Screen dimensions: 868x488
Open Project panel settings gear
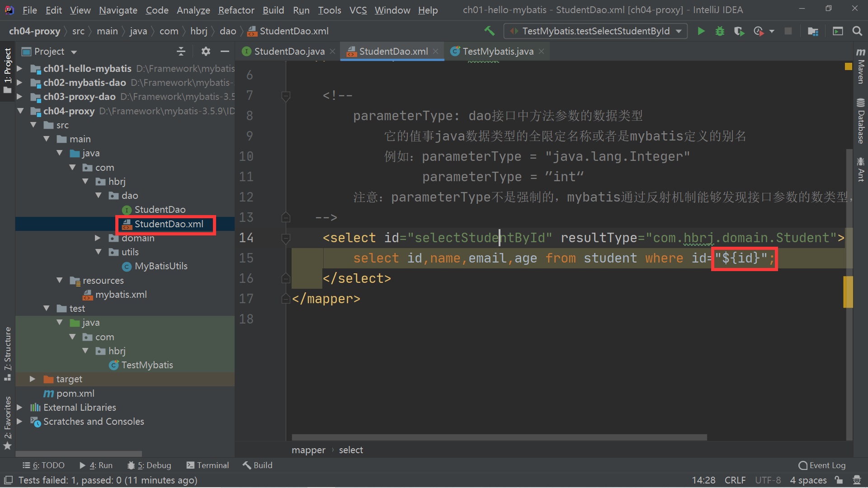(x=206, y=52)
